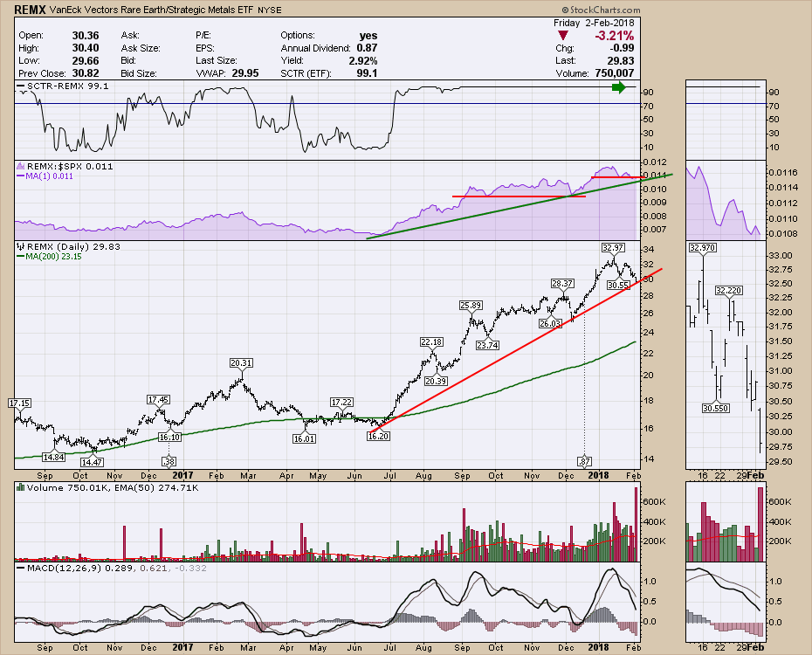Screen dimensions: 812x655
Task: Click the volume bars icon beside Volume legend
Action: pos(21,487)
